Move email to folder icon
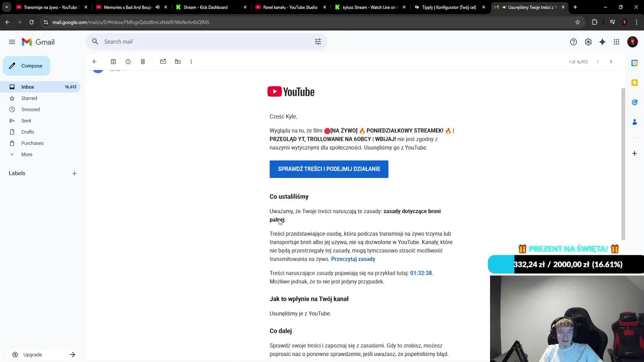Viewport: 644px width, 362px height. click(178, 61)
